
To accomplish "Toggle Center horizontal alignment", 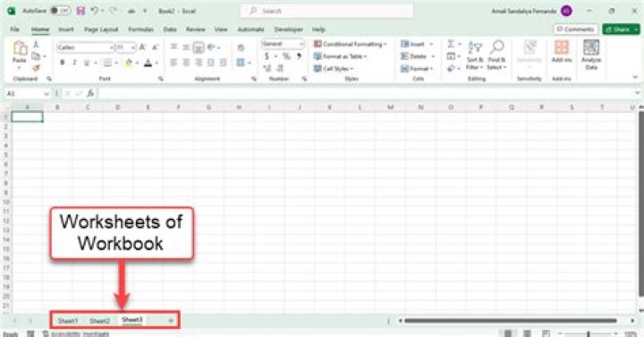I will (186, 63).
